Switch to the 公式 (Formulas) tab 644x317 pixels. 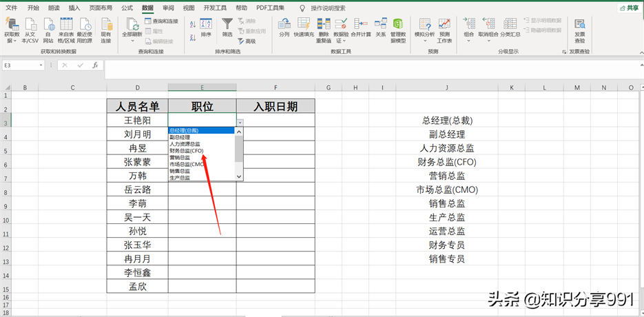pyautogui.click(x=127, y=8)
